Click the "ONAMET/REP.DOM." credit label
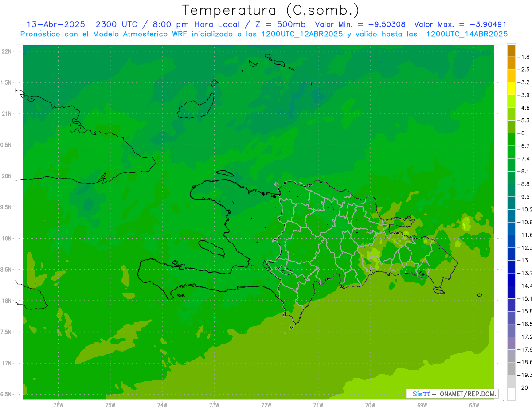This screenshot has height=411, width=532. [x=468, y=394]
